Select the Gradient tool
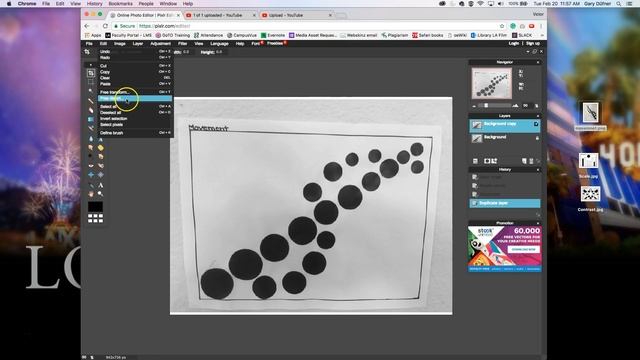This screenshot has height=360, width=640. [91, 119]
